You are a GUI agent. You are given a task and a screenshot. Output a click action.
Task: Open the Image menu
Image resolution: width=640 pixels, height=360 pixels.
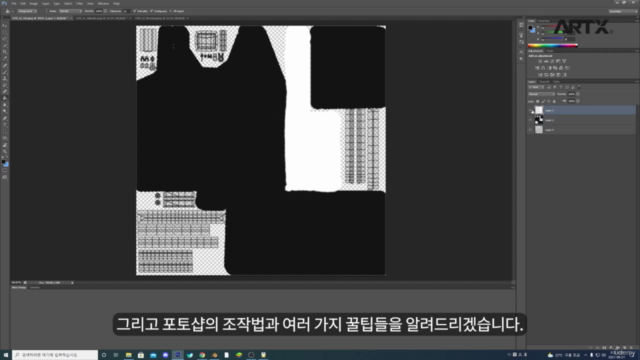(33, 3)
